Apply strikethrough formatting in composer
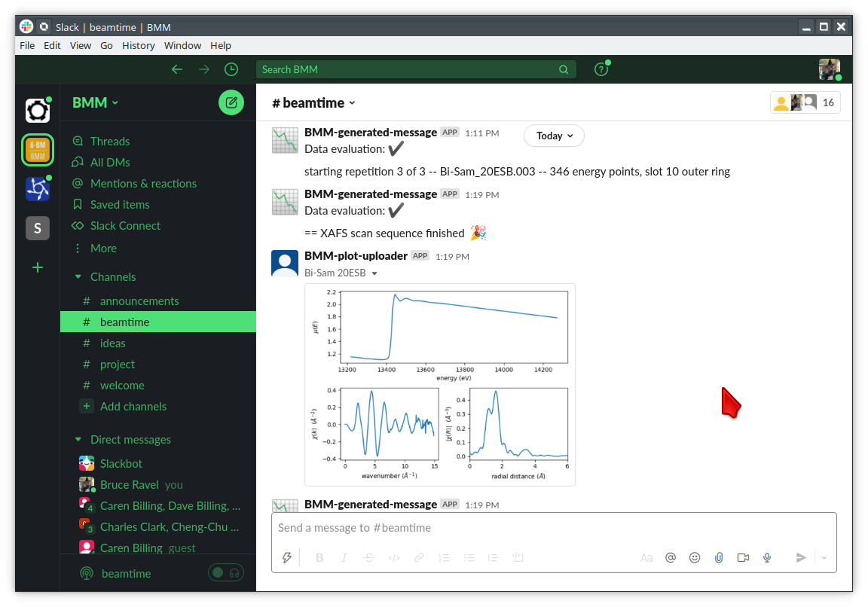The image size is (868, 607). (x=369, y=558)
